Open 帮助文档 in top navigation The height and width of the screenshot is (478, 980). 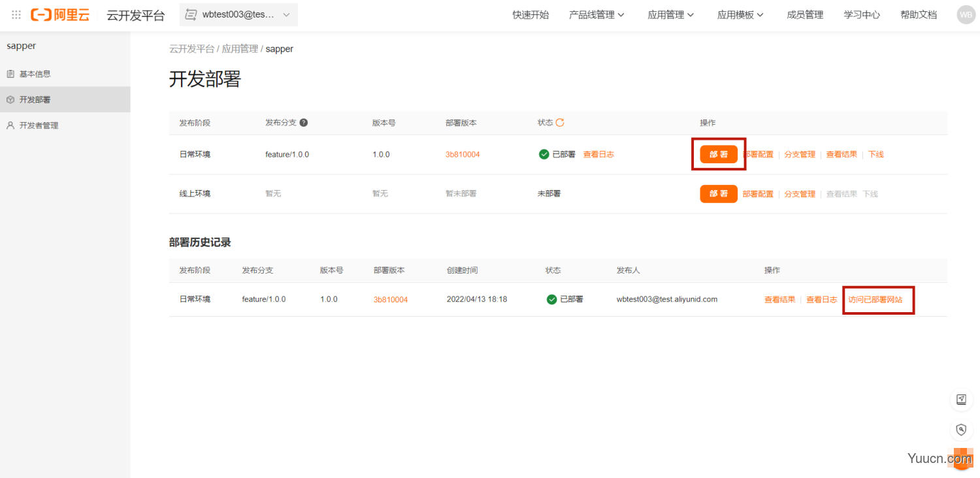click(919, 14)
